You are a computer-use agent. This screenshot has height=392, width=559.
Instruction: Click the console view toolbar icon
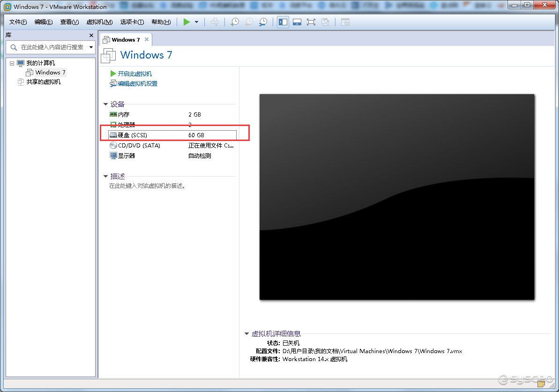click(345, 22)
